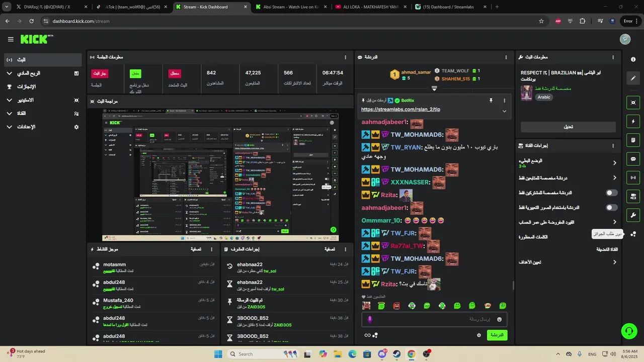Open the profile avatar menu in header

tap(625, 39)
